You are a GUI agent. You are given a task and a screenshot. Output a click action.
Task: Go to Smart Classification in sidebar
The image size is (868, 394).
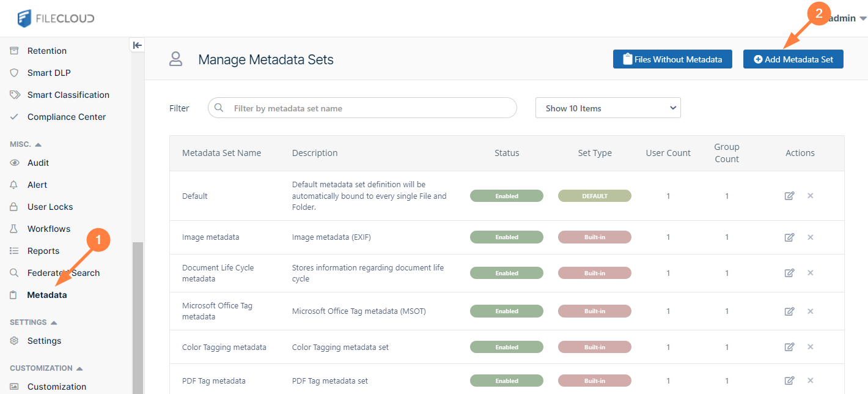click(x=68, y=95)
